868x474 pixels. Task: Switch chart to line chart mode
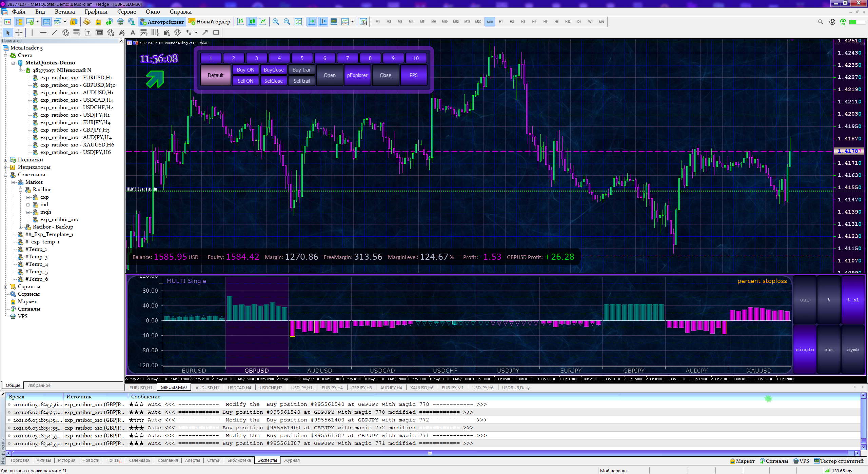pyautogui.click(x=263, y=22)
